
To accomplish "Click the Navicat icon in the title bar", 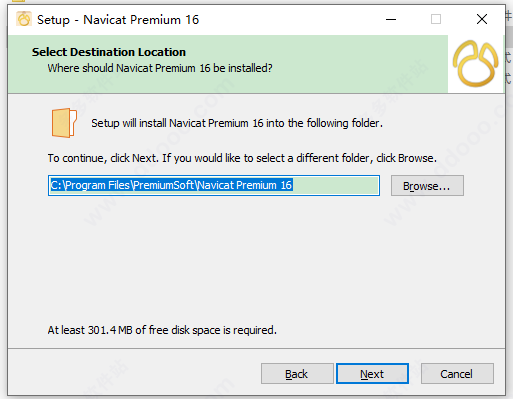I will coord(24,19).
